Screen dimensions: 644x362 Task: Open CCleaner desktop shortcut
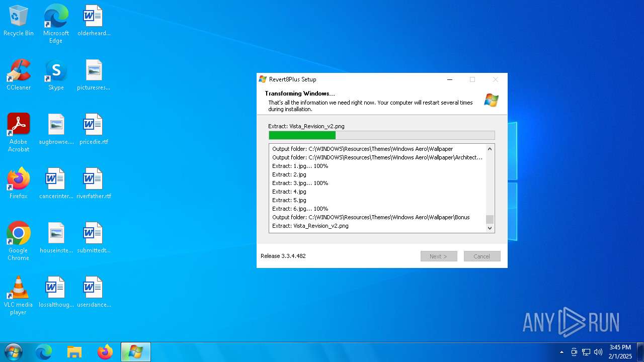click(x=19, y=75)
